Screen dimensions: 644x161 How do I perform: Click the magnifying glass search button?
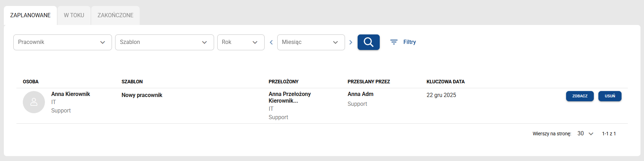pyautogui.click(x=369, y=42)
